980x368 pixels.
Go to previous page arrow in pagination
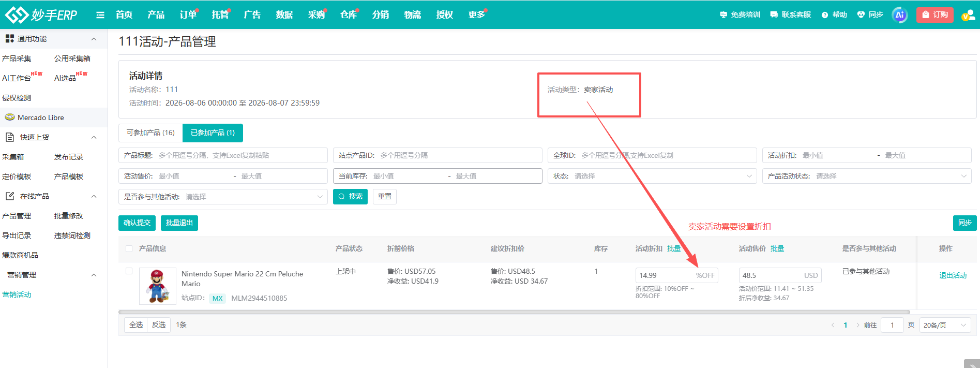[x=833, y=325]
